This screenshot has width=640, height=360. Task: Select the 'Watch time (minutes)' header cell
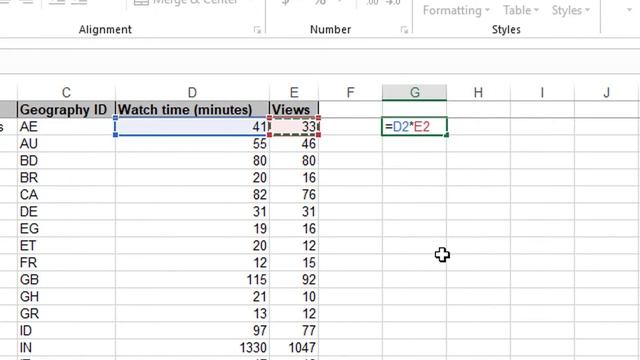click(192, 109)
